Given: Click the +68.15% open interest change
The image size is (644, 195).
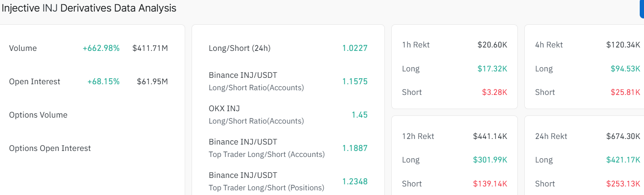Looking at the screenshot, I should click(103, 82).
